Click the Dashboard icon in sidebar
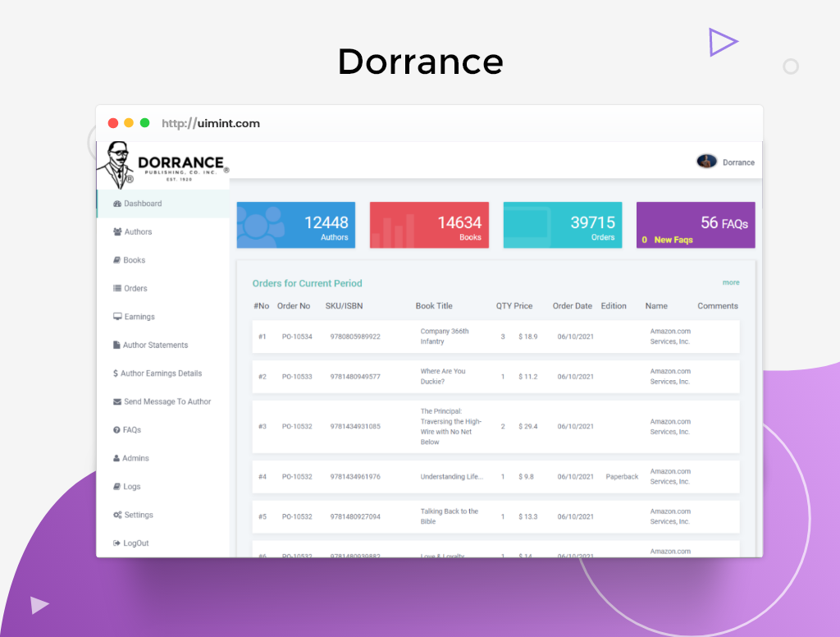This screenshot has width=840, height=637. pyautogui.click(x=117, y=204)
